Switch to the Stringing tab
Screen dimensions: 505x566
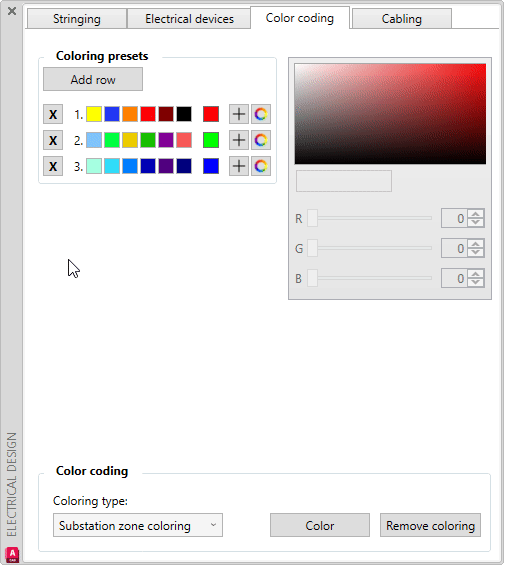77,19
